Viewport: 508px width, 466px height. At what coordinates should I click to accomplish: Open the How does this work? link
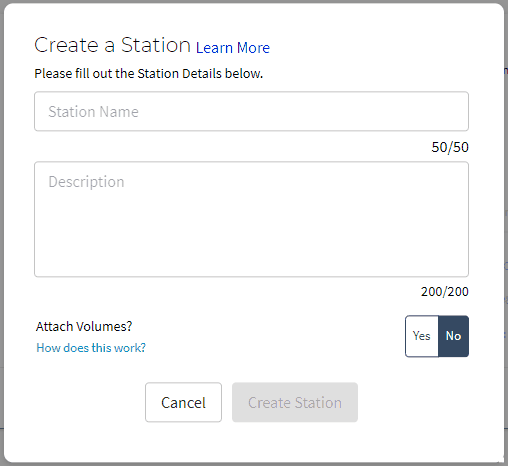(91, 348)
